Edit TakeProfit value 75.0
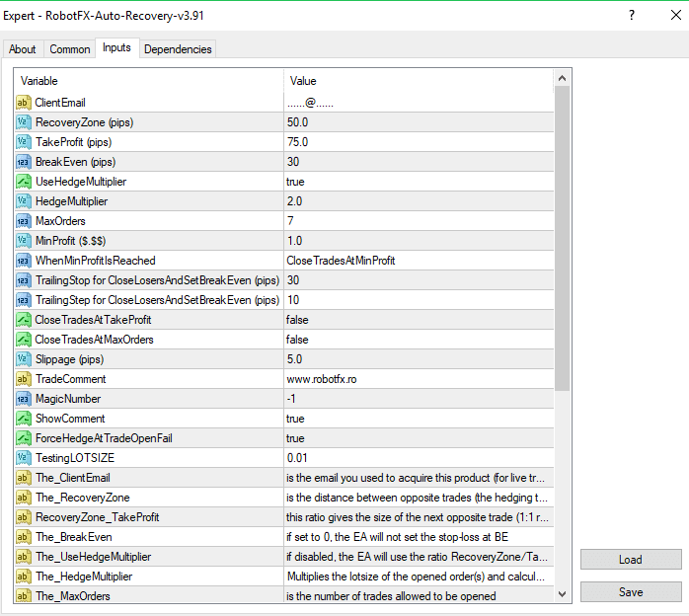The width and height of the screenshot is (689, 616). pos(419,142)
